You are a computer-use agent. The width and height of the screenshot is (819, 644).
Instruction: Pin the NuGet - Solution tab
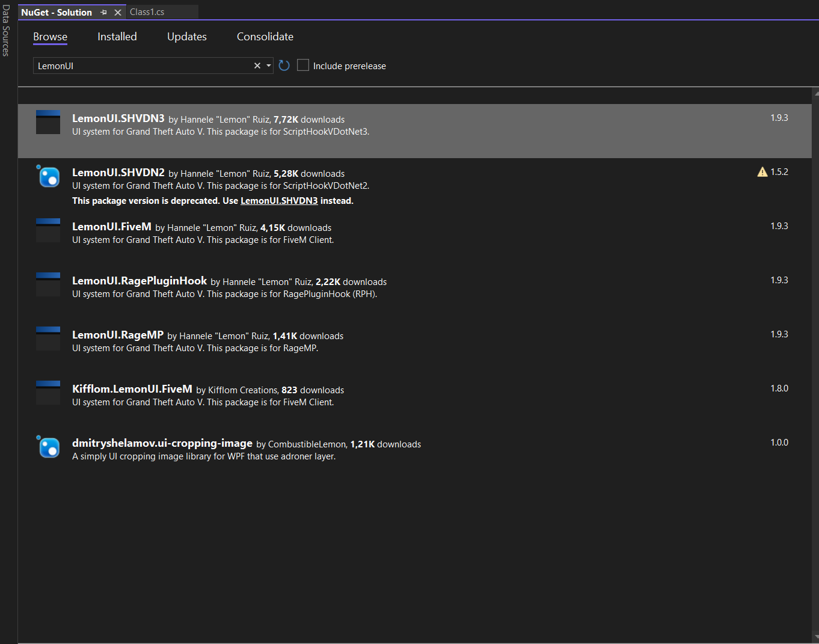(103, 12)
